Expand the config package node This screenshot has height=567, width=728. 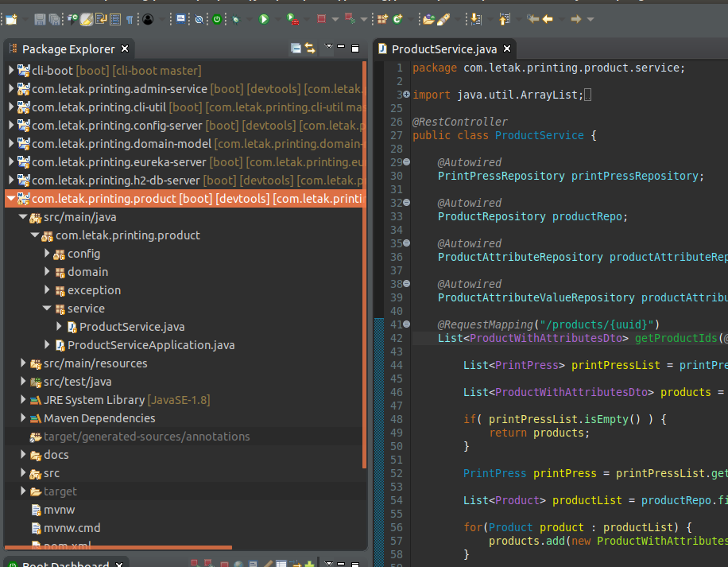click(x=48, y=254)
